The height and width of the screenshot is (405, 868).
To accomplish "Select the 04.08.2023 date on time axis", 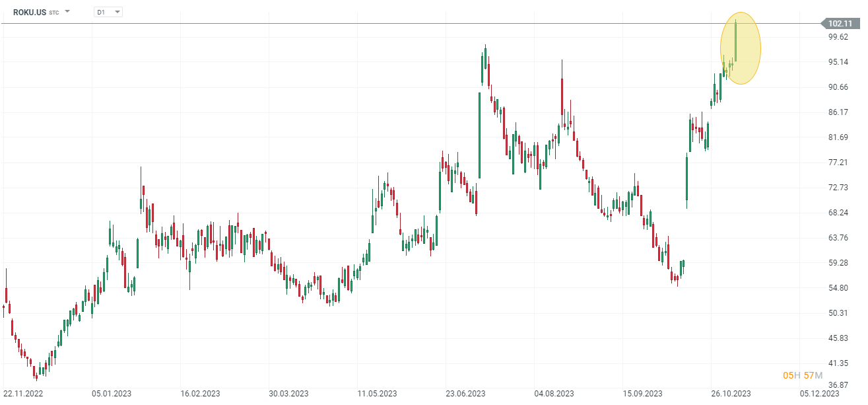I will click(x=552, y=393).
